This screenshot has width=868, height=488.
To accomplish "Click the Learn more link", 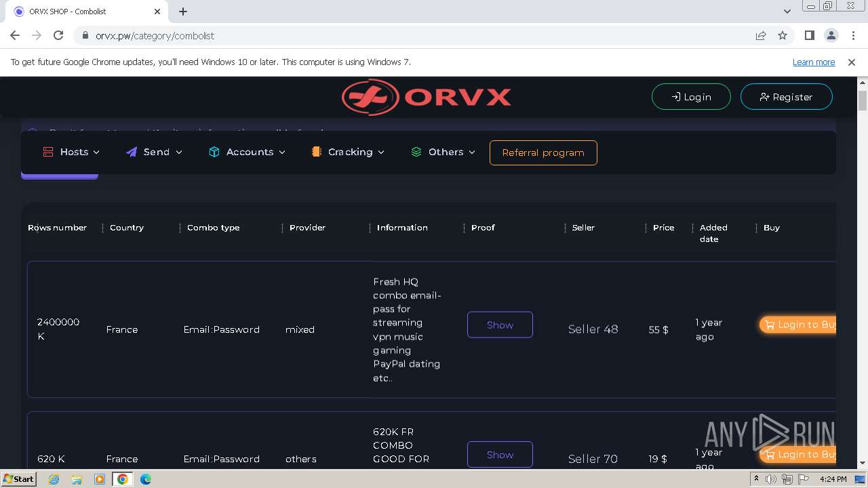I will [814, 62].
